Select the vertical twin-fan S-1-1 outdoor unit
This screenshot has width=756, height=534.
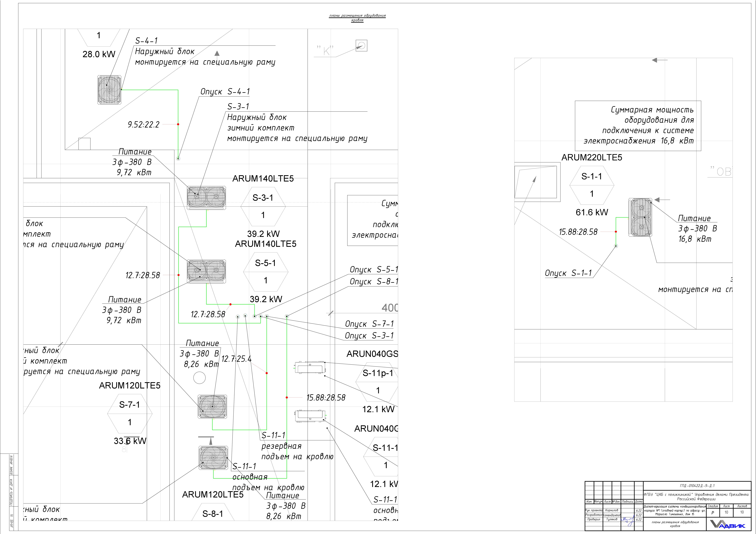(640, 217)
